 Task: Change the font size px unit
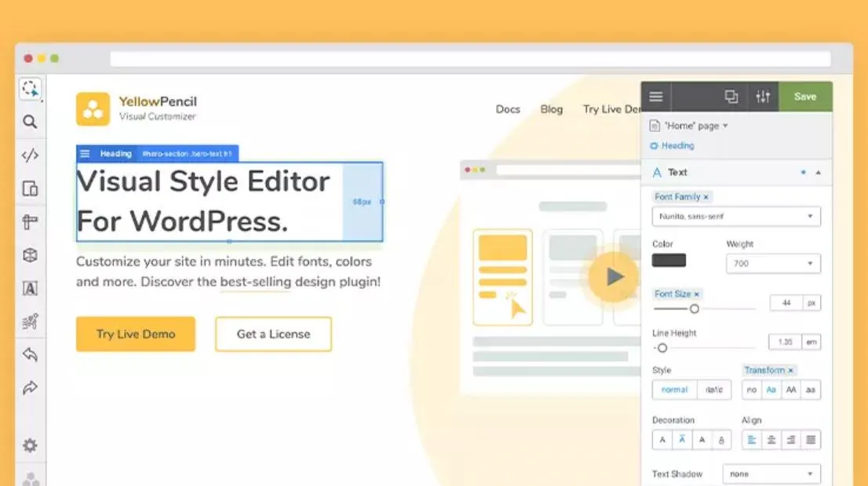click(x=811, y=303)
